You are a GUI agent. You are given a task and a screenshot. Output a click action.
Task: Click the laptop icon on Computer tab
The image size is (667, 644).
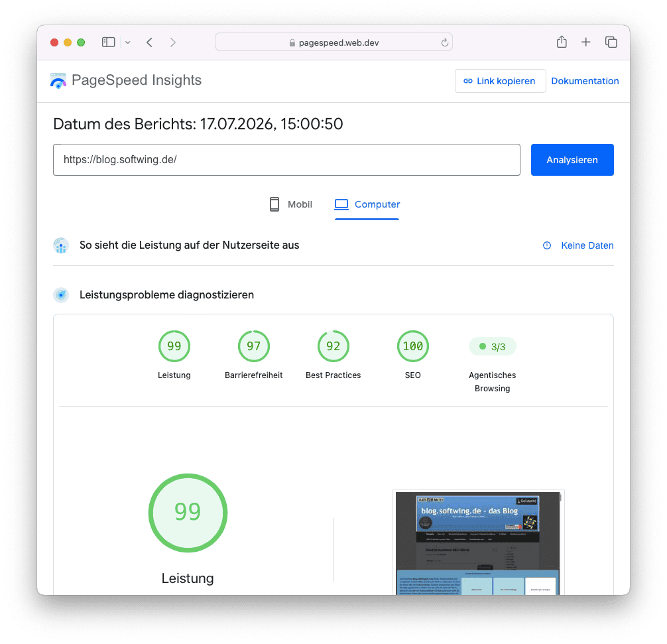(341, 204)
